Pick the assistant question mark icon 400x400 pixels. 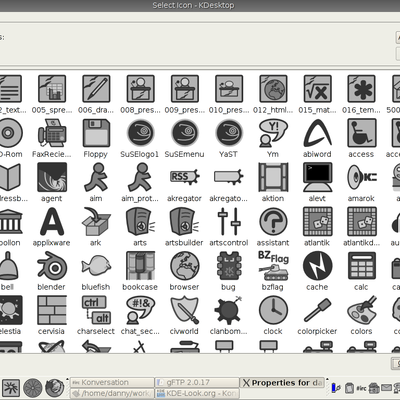pyautogui.click(x=273, y=222)
